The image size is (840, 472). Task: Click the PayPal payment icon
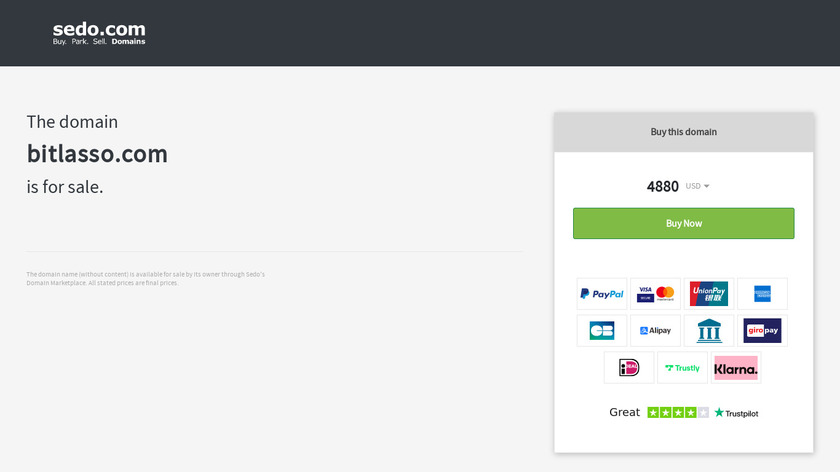[602, 294]
